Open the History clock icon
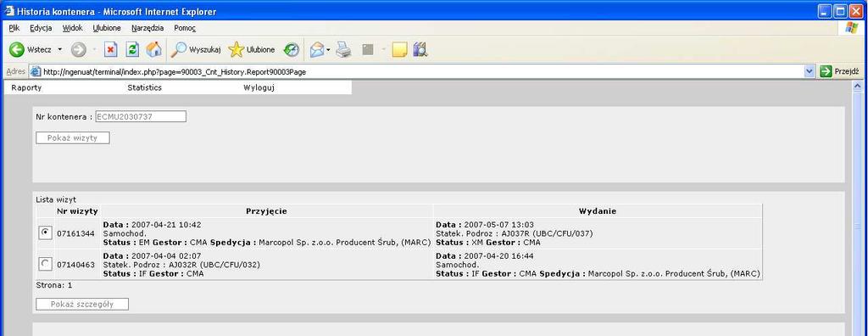 coord(292,50)
